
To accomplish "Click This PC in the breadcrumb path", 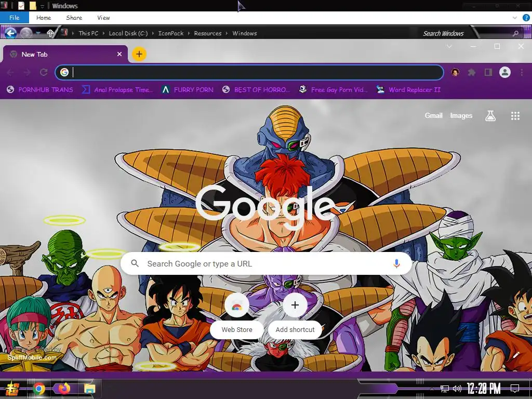I will 88,33.
